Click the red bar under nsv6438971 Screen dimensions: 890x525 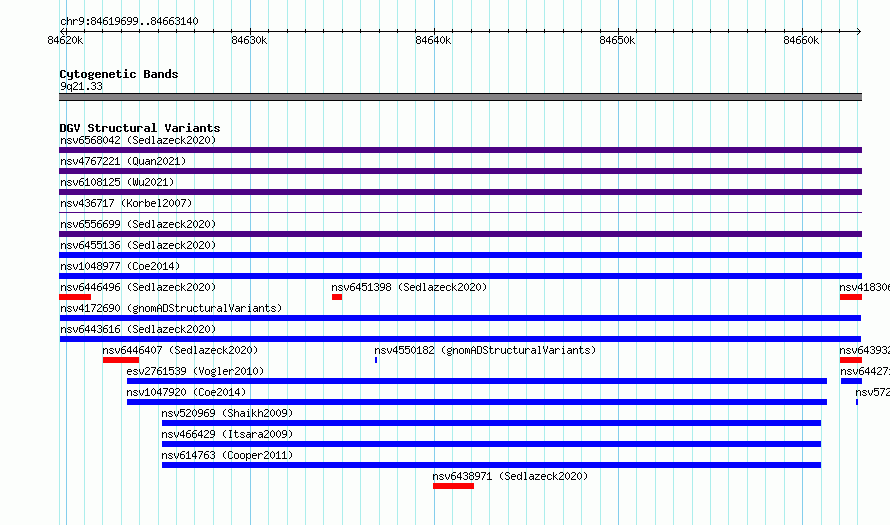coord(454,486)
